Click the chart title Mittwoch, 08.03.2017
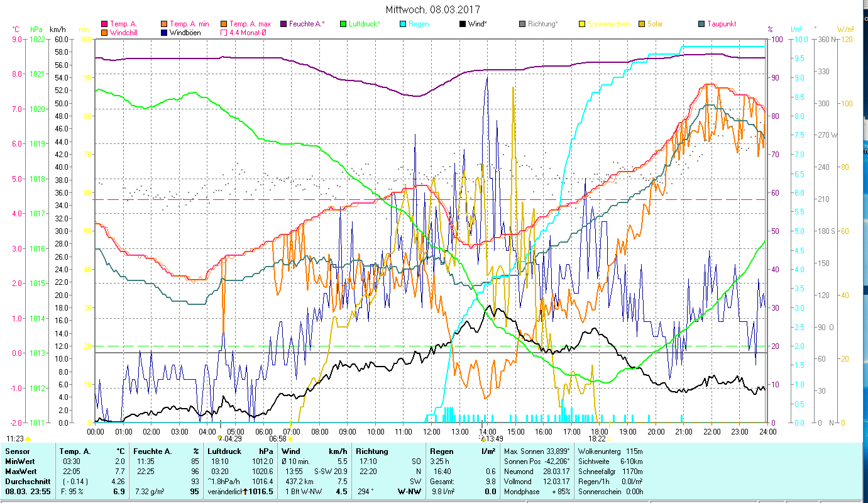Image resolution: width=868 pixels, height=503 pixels. point(433,9)
